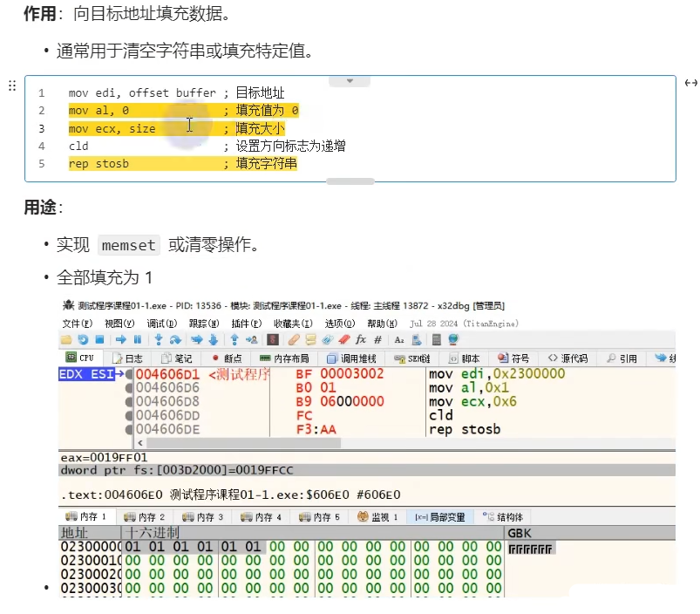
Task: Toggle breakpoint dot at address 004606D6
Action: click(129, 387)
